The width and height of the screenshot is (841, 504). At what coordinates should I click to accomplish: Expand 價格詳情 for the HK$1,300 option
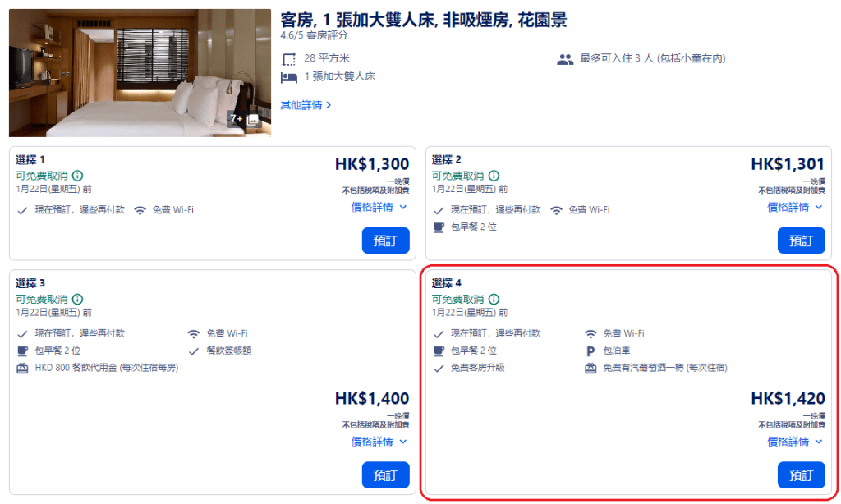379,208
